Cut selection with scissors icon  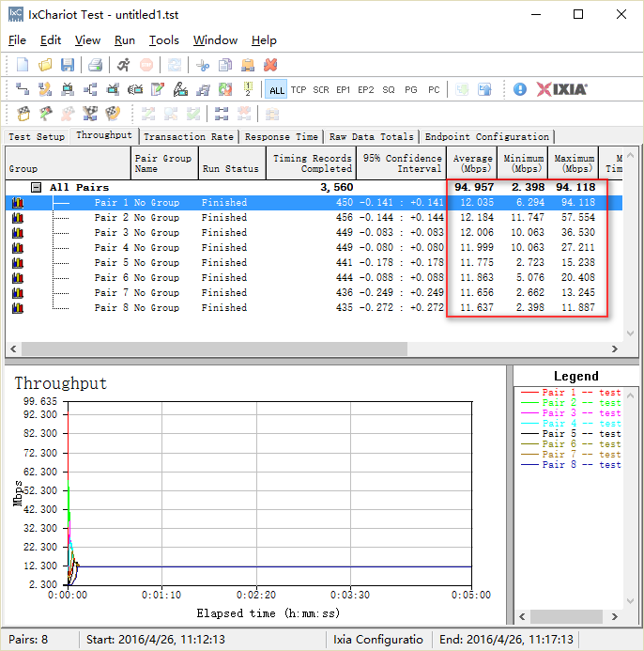203,65
